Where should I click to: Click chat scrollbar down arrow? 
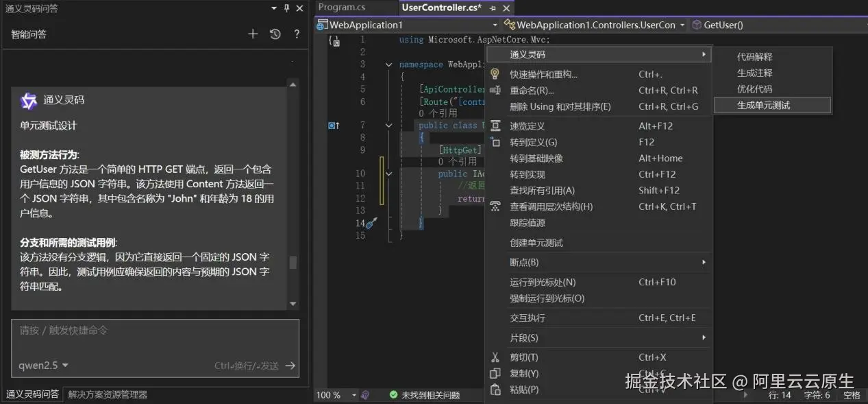293,304
